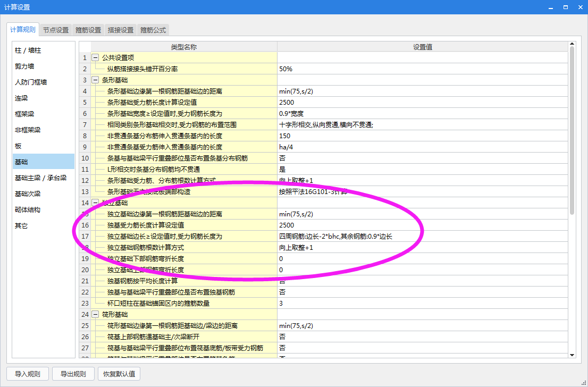Select 否 for 筏基上部钢筋遇基础主/次梁断开
Image resolution: width=588 pixels, height=387 pixels.
point(423,336)
